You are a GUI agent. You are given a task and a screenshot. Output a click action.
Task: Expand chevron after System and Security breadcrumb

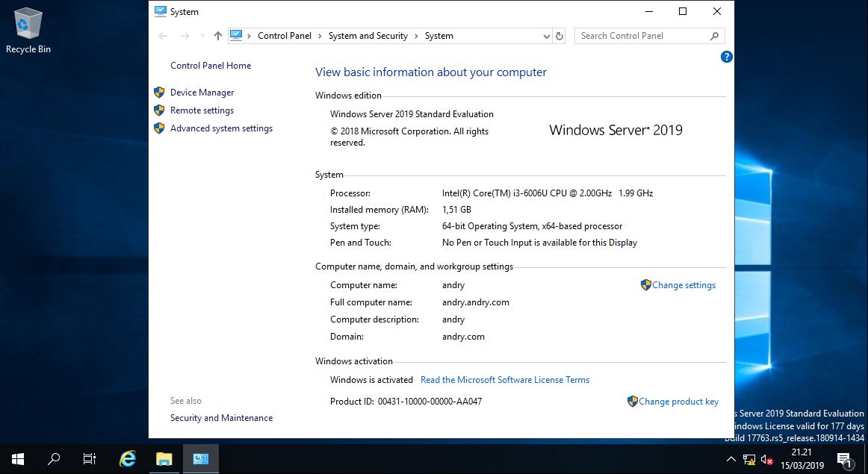point(416,36)
